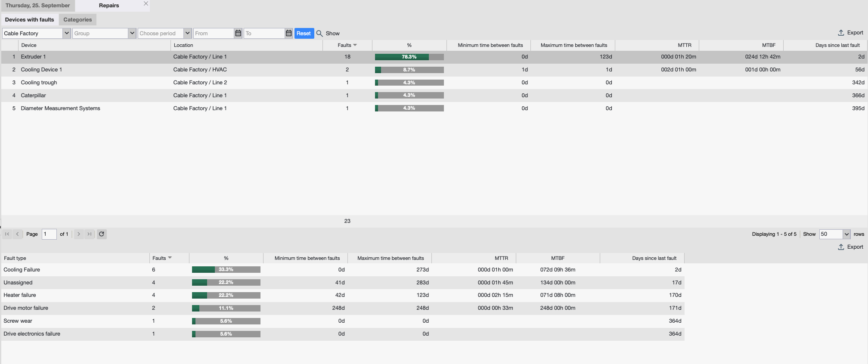The height and width of the screenshot is (364, 868).
Task: Expand the Cable Factory dropdown
Action: click(66, 34)
